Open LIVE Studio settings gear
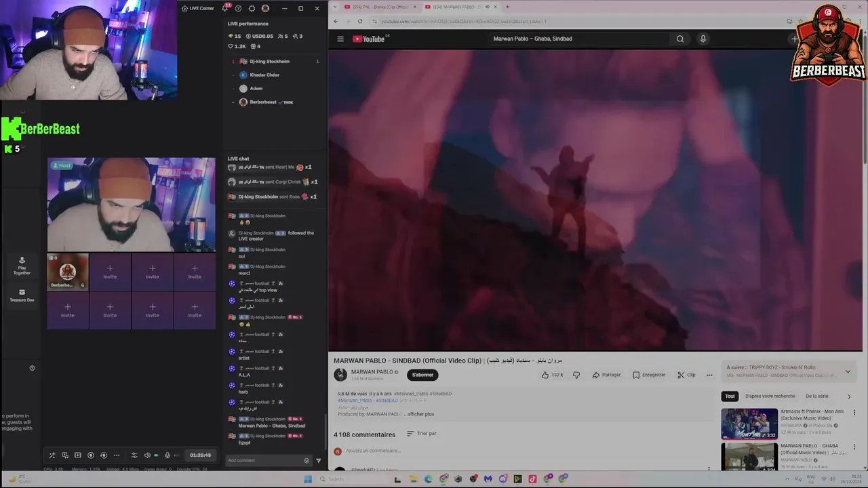 point(252,8)
